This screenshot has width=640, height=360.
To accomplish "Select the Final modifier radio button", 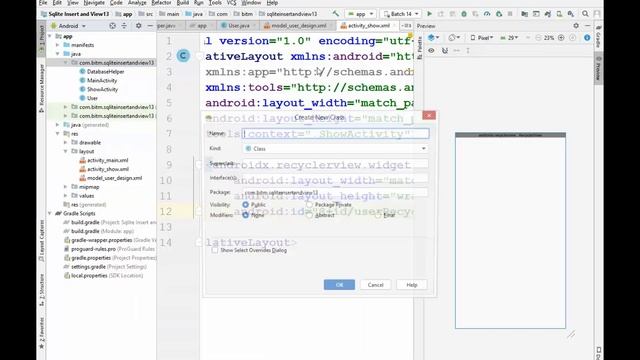I will (378, 215).
